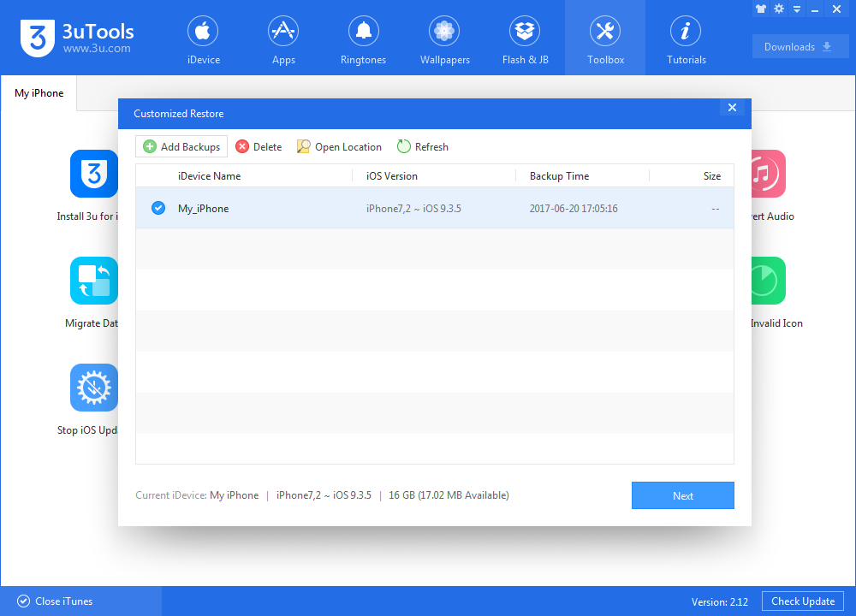Switch to My iPhone tab
This screenshot has height=616, width=856.
(39, 93)
